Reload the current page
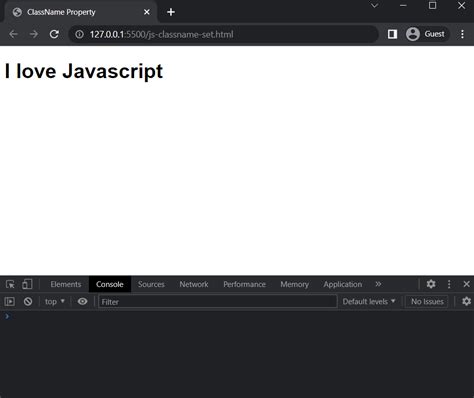Image resolution: width=474 pixels, height=398 pixels. click(54, 34)
